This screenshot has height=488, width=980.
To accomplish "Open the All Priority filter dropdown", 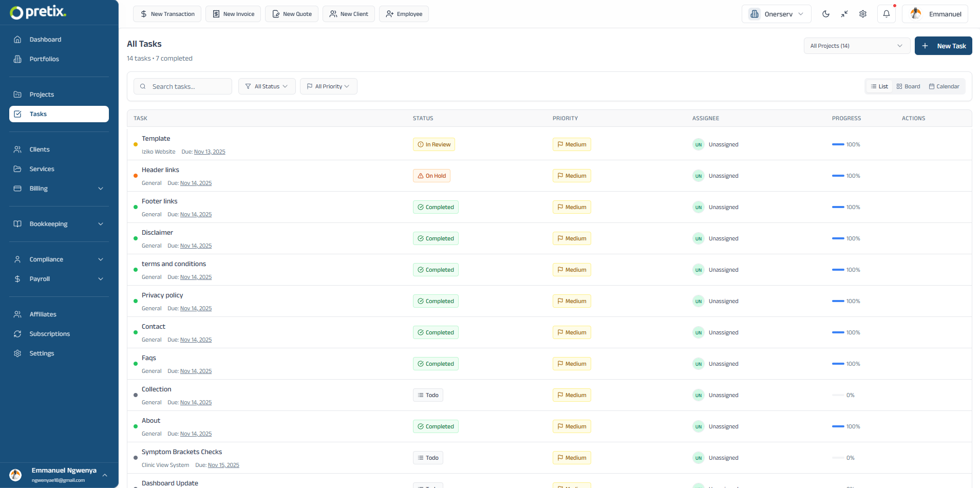I will (x=328, y=86).
